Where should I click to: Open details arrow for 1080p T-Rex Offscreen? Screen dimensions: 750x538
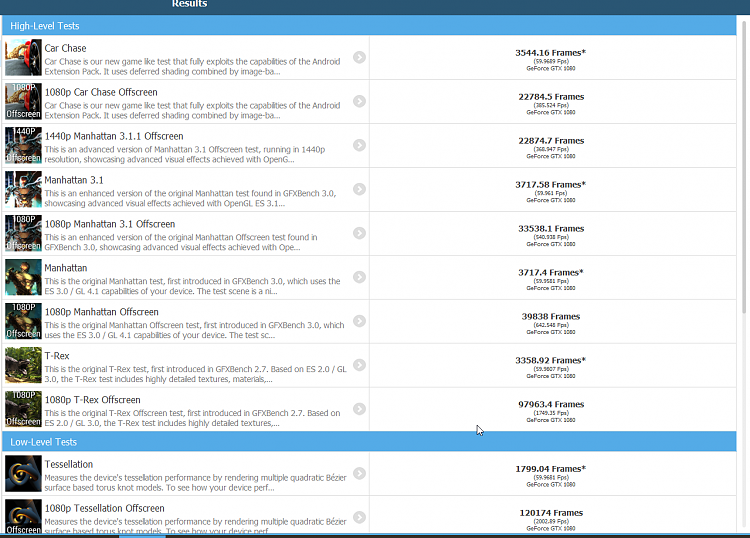(359, 409)
